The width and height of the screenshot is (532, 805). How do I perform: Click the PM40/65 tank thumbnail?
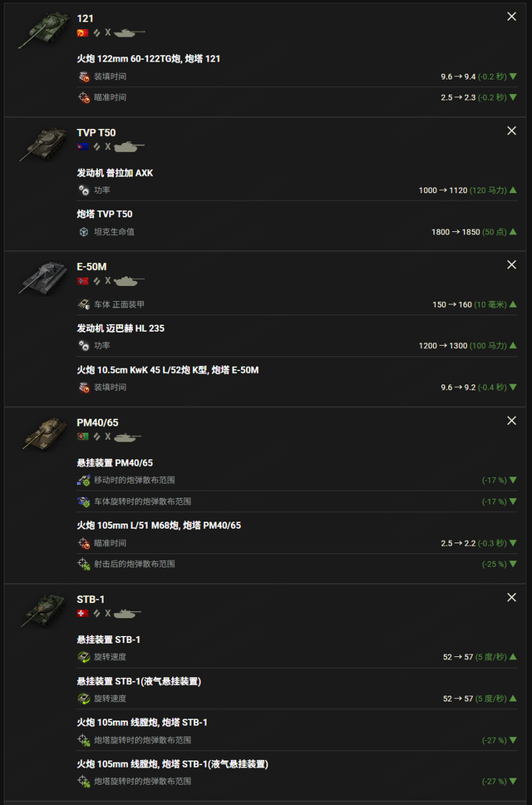point(45,434)
